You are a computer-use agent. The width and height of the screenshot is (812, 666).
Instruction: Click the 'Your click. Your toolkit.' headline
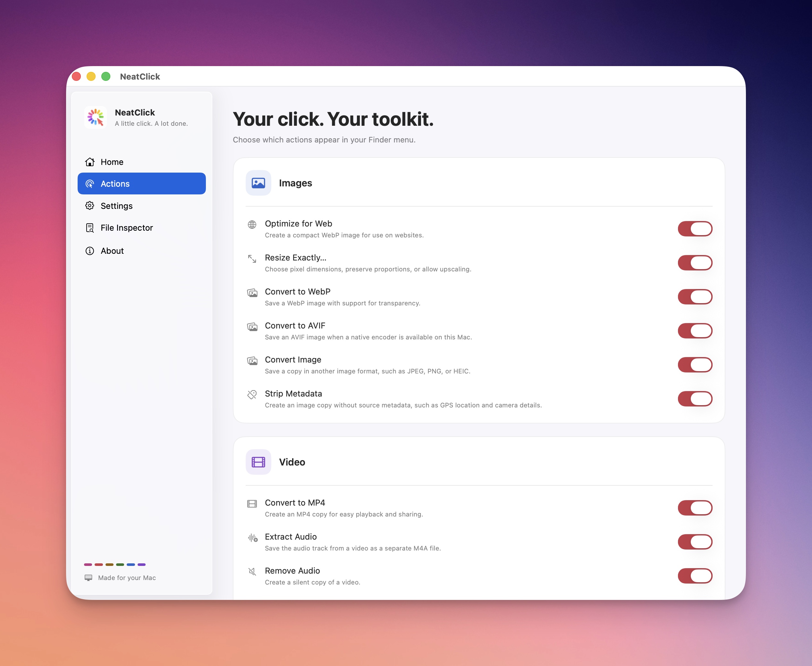tap(333, 119)
